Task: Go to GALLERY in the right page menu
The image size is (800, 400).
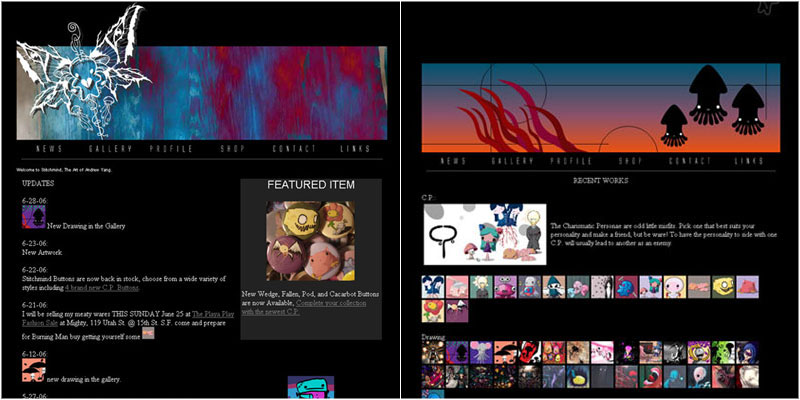Action: [512, 161]
